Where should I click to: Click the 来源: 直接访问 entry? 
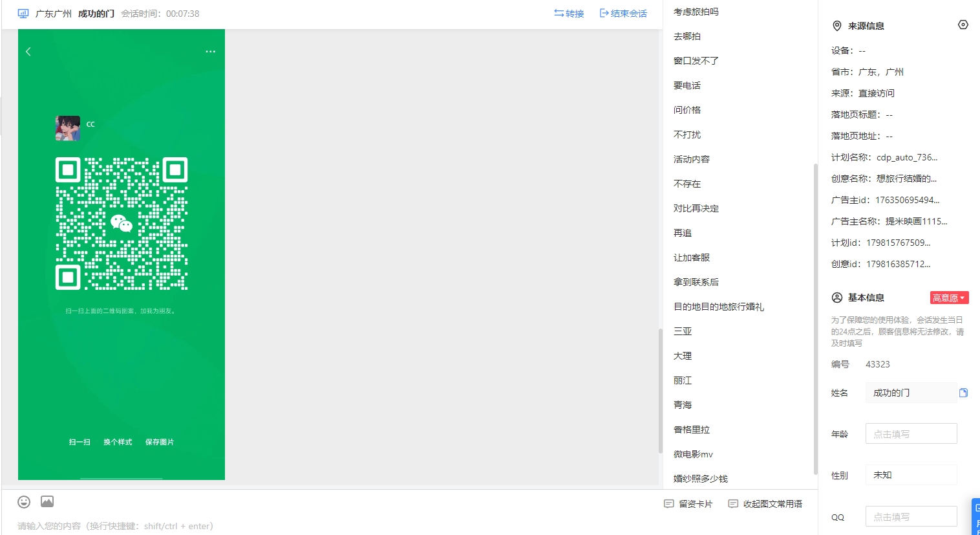pos(863,93)
